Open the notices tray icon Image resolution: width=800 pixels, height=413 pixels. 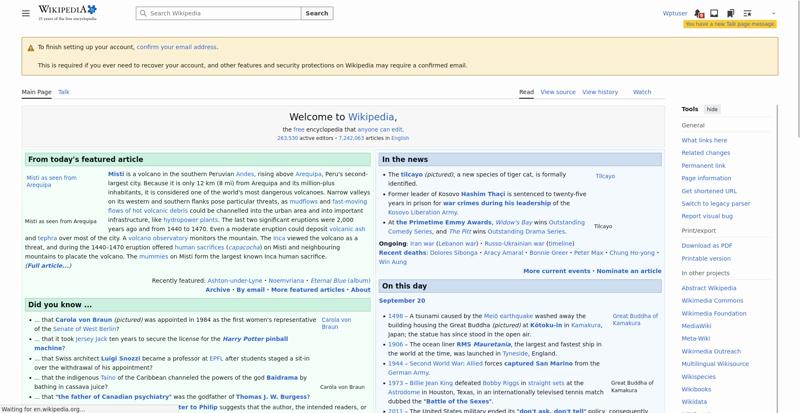click(x=714, y=13)
